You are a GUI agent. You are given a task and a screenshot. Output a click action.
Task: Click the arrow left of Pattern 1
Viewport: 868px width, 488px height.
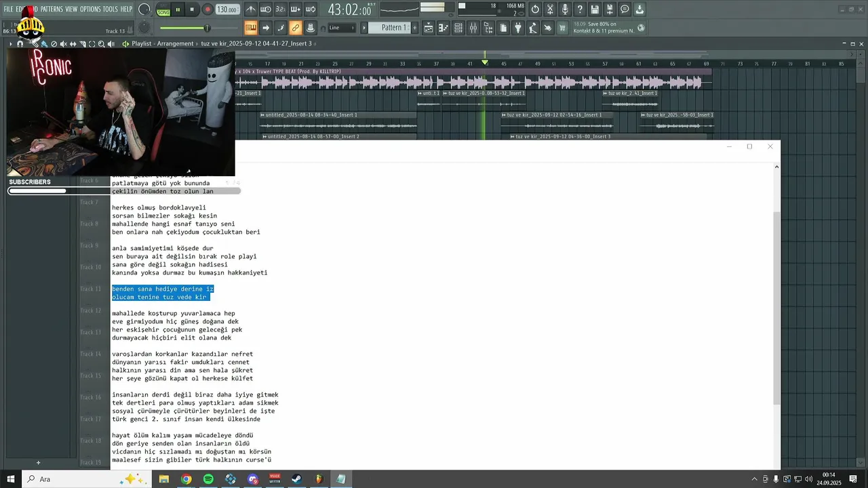(364, 28)
